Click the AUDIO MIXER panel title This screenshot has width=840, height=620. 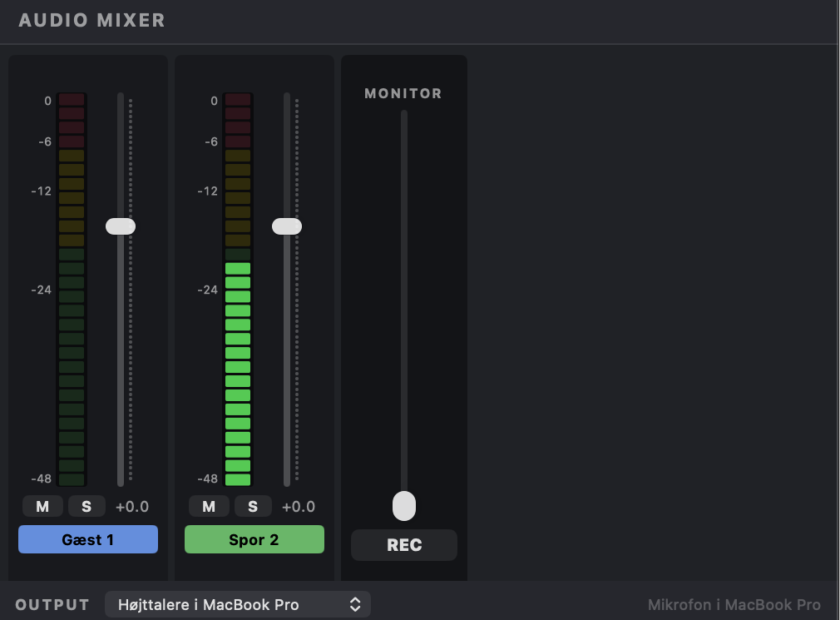point(92,20)
